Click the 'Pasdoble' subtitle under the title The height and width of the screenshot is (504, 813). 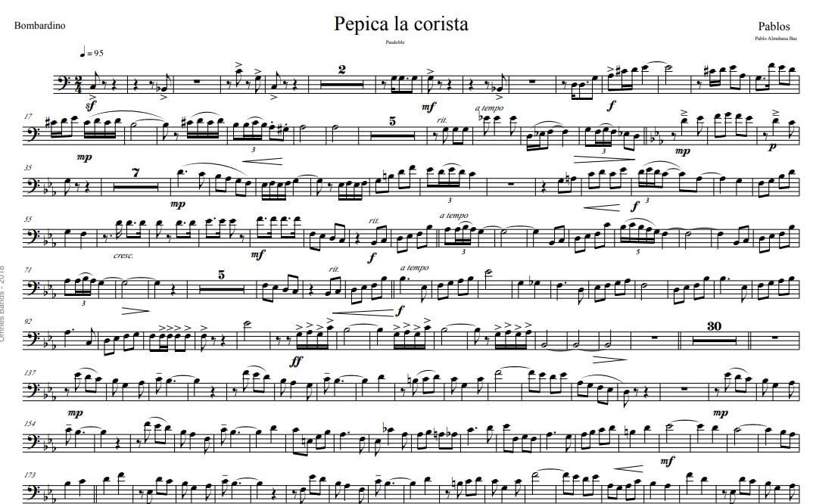395,42
